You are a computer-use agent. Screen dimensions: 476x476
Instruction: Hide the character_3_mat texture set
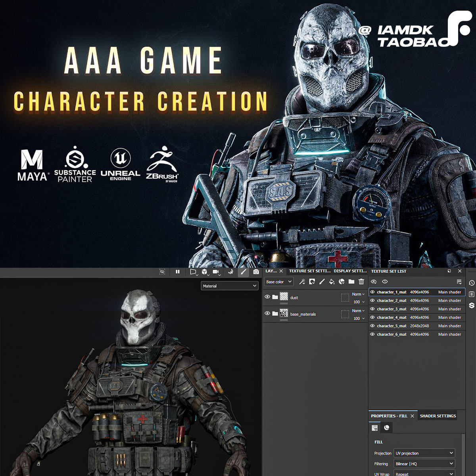(x=372, y=309)
